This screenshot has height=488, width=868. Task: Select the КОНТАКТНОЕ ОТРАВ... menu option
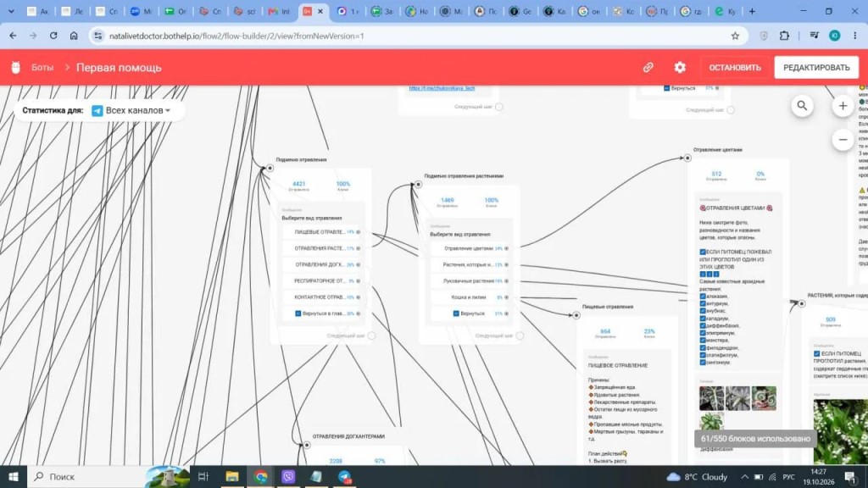pos(322,297)
